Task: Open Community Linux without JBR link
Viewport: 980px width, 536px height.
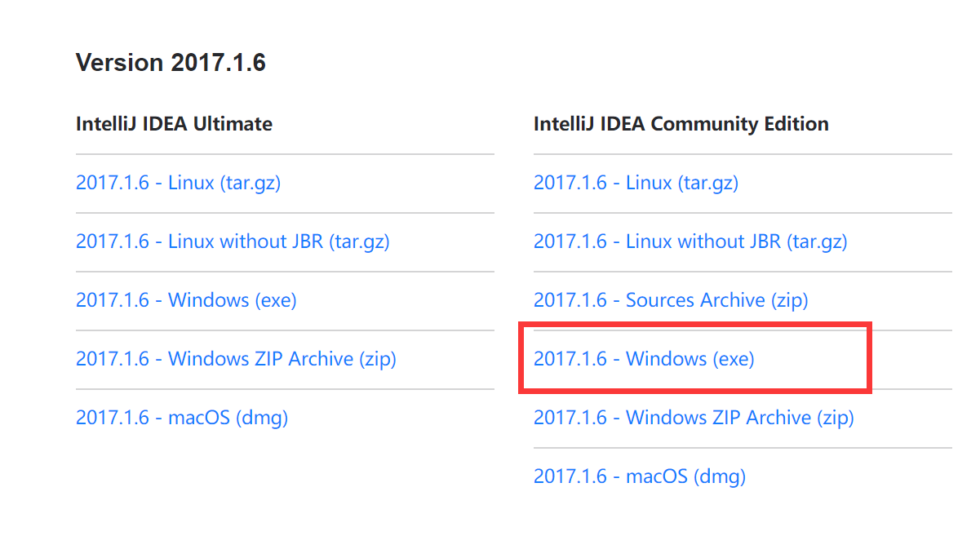Action: click(690, 241)
